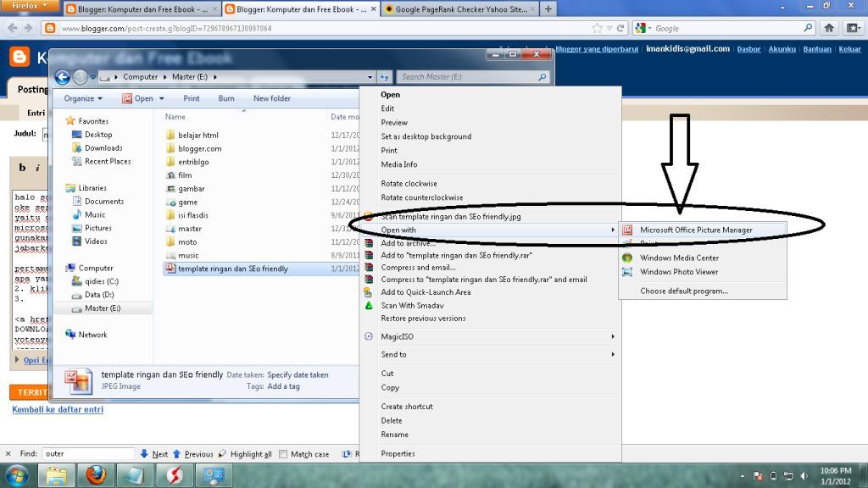Click New folder in Explorer toolbar
Screen dimensions: 868x488
[x=272, y=98]
